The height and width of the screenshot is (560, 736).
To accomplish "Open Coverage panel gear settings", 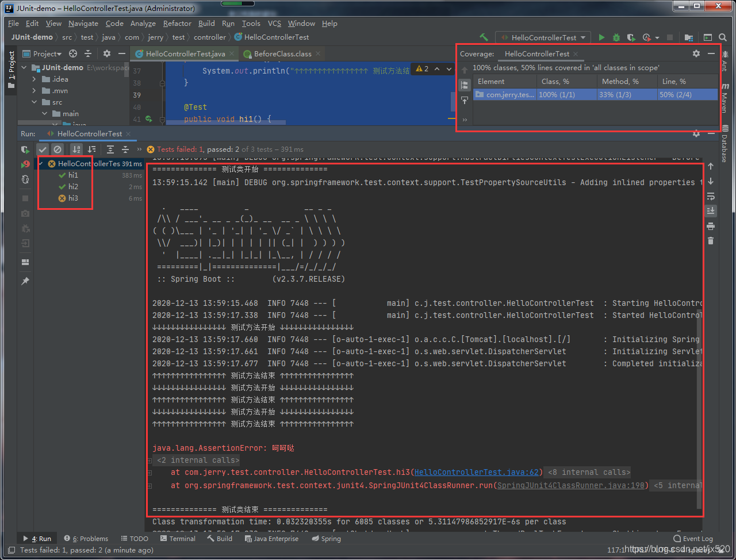I will coord(696,53).
